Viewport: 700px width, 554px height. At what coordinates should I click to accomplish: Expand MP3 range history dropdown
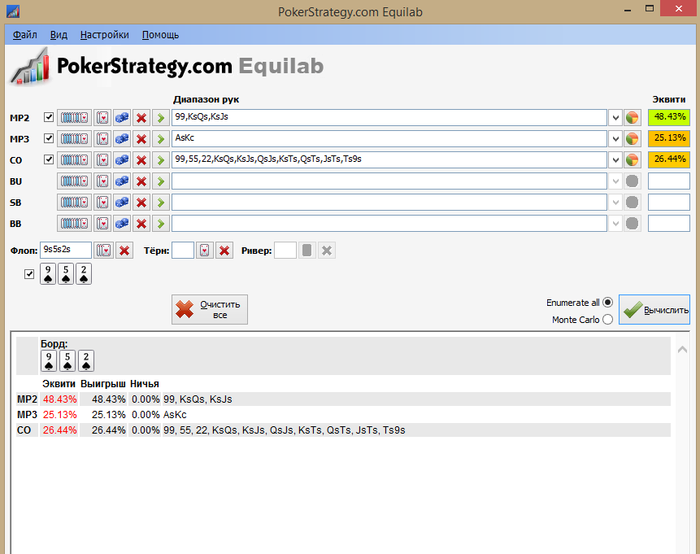615,139
